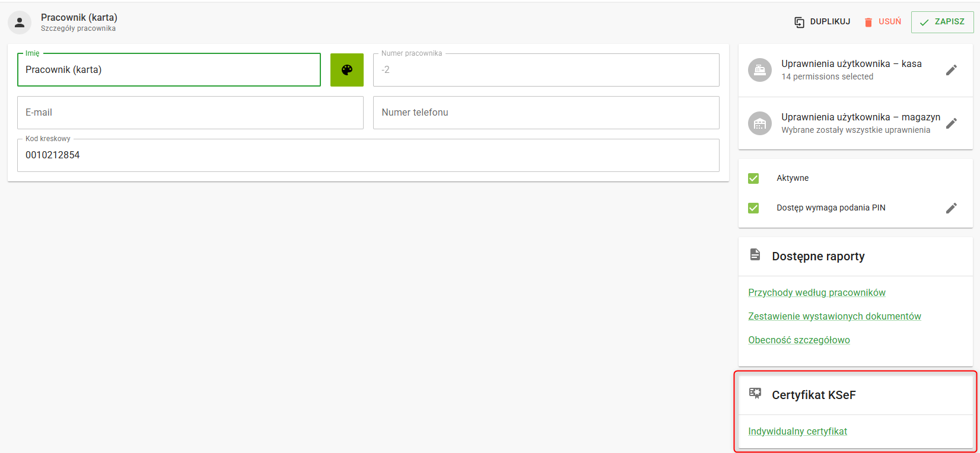The height and width of the screenshot is (453, 980).
Task: Click the cash register permissions icon
Action: tap(760, 70)
